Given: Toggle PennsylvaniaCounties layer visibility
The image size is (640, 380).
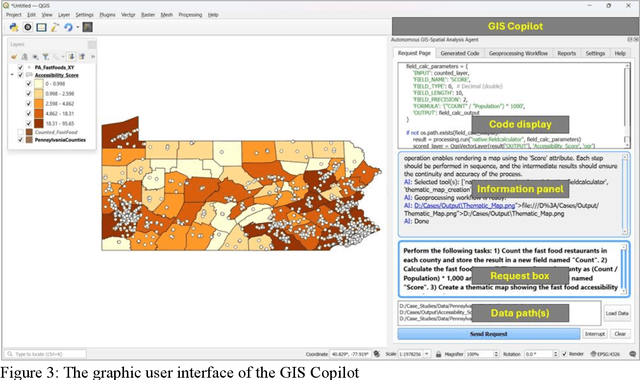Looking at the screenshot, I should 20,140.
